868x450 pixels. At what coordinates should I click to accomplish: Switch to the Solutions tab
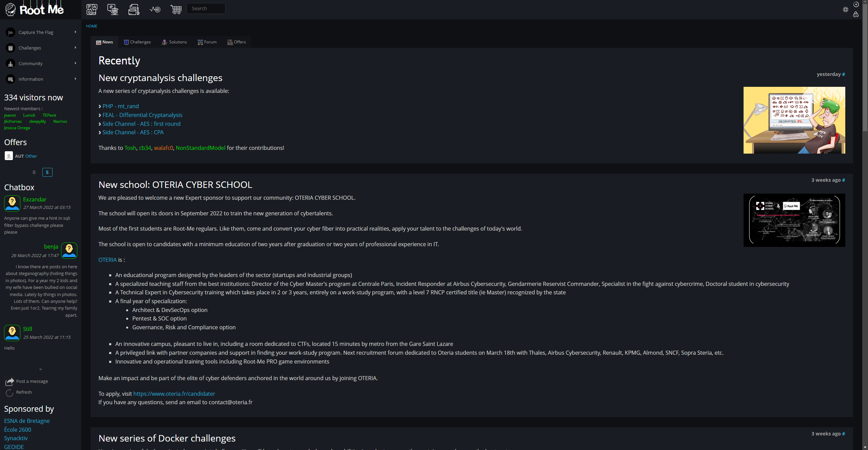174,42
